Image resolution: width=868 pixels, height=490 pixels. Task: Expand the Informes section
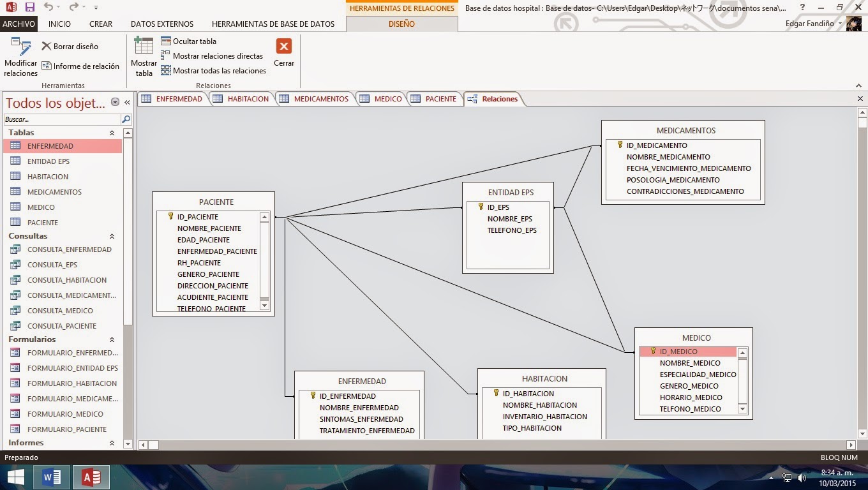tap(112, 442)
